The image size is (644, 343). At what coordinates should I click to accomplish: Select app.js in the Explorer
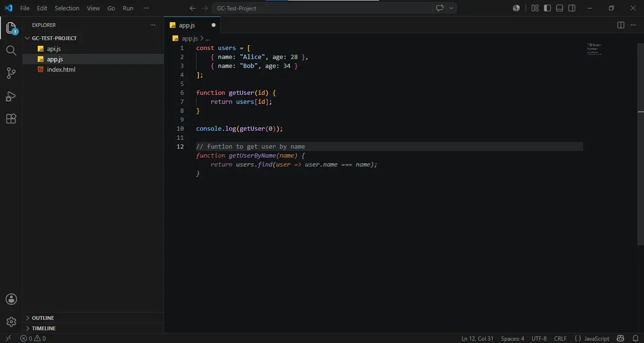tap(93, 59)
